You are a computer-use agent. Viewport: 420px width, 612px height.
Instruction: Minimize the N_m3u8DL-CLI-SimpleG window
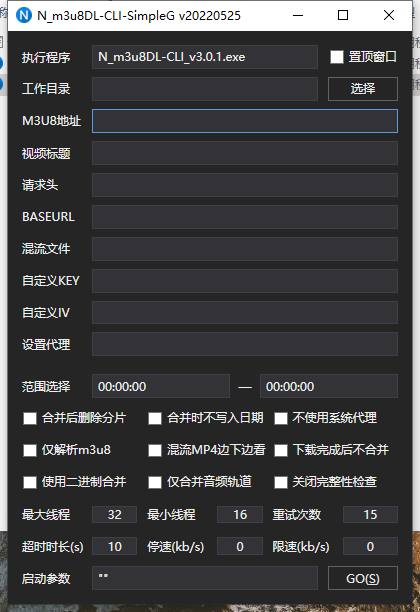point(298,16)
